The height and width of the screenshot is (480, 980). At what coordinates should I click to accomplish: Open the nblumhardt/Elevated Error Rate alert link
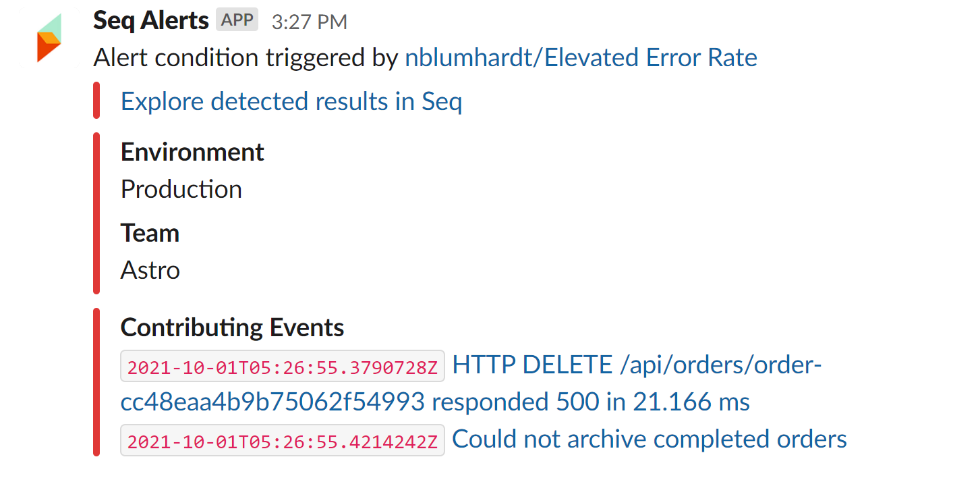click(580, 57)
